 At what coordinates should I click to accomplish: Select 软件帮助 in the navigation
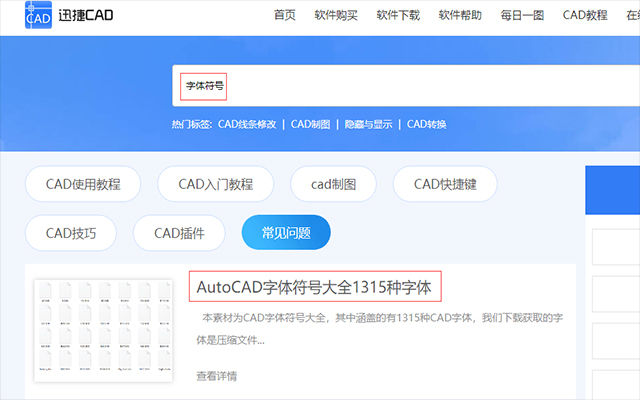460,15
